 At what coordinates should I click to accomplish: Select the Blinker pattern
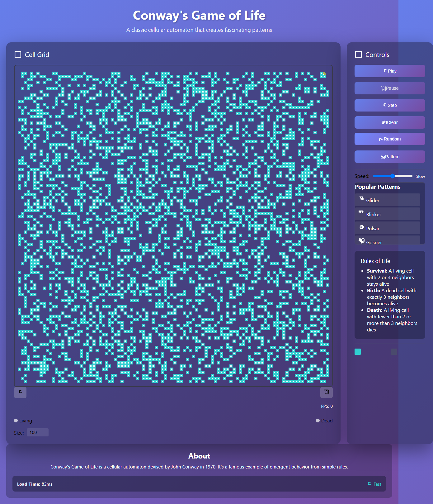click(x=388, y=214)
